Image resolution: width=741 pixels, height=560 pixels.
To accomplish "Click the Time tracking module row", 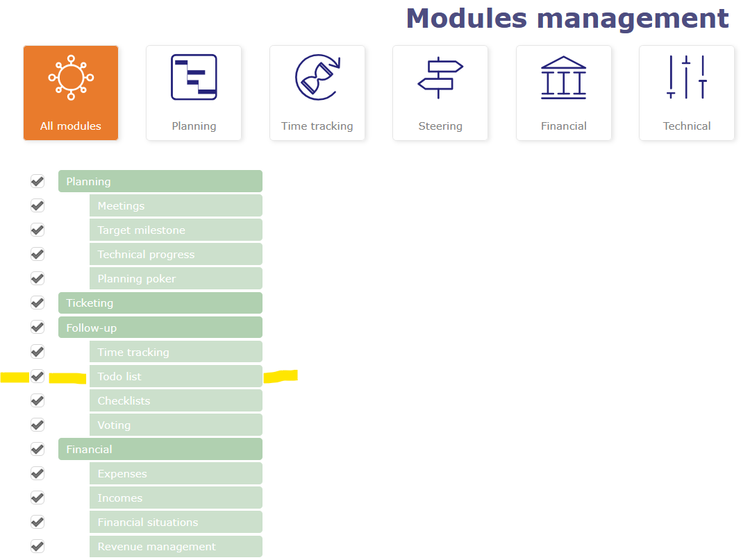I will tap(176, 352).
